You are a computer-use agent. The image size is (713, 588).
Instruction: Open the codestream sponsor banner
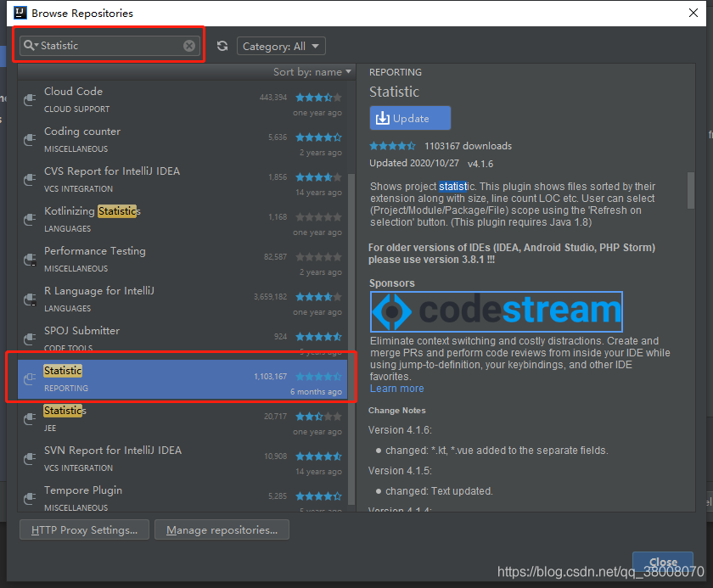click(x=496, y=311)
